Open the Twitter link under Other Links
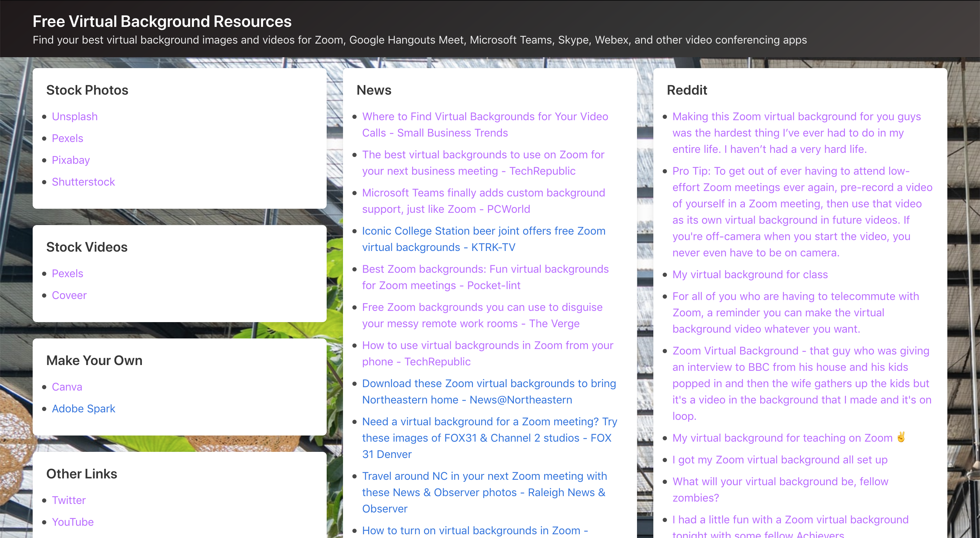 click(x=68, y=500)
